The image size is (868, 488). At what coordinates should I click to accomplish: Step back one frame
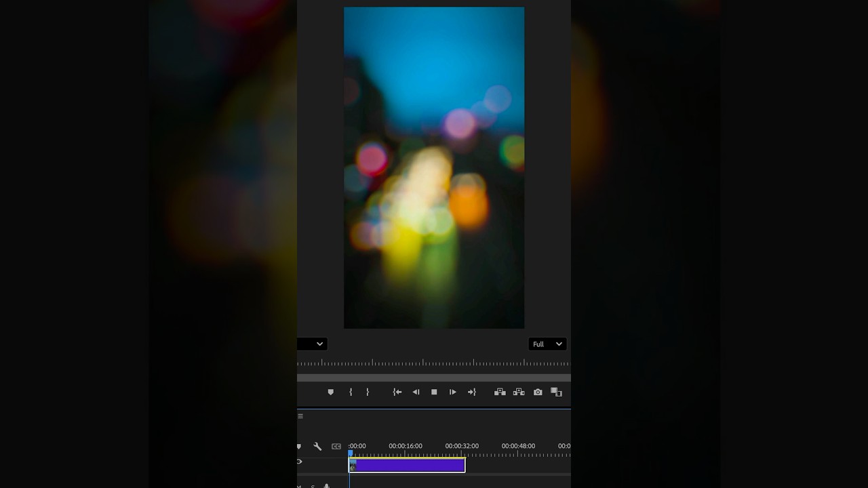pyautogui.click(x=416, y=392)
